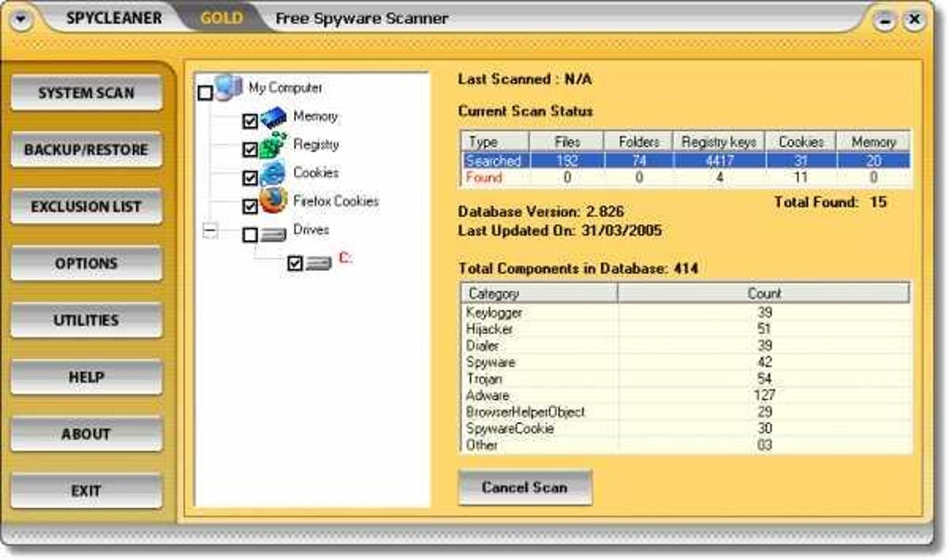Screen dimensions: 949x560
Task: Click the green Registry cubes icon
Action: (274, 145)
